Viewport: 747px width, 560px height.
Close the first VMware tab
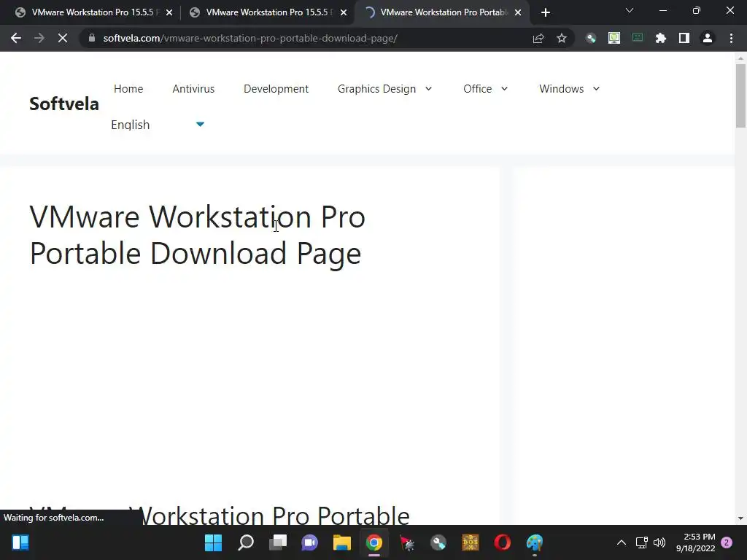(169, 12)
